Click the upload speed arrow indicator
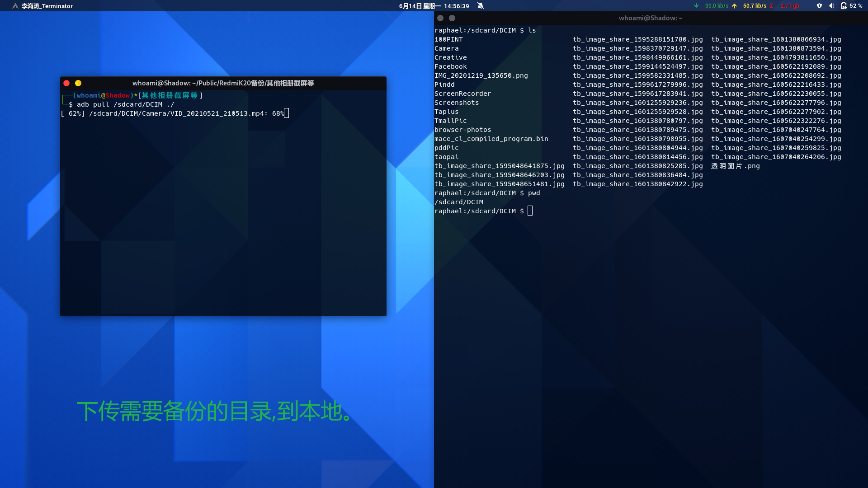The height and width of the screenshot is (488, 868). click(x=734, y=6)
